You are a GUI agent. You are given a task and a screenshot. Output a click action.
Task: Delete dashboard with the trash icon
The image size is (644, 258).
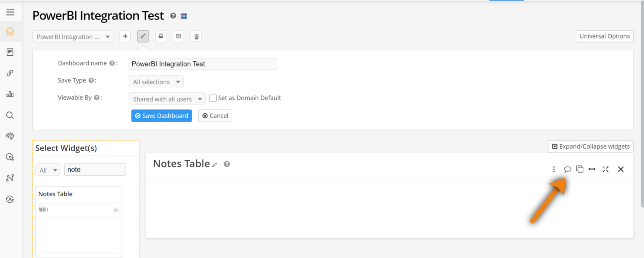196,36
